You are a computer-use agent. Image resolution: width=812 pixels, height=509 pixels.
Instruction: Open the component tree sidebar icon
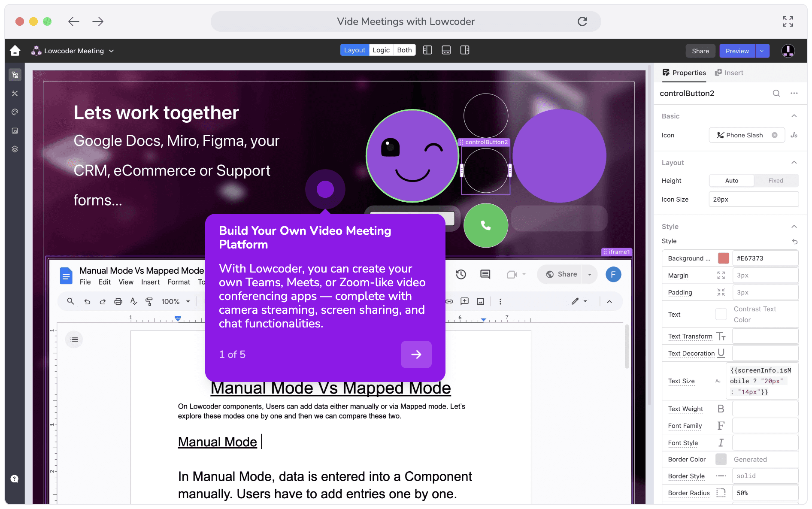coord(15,75)
